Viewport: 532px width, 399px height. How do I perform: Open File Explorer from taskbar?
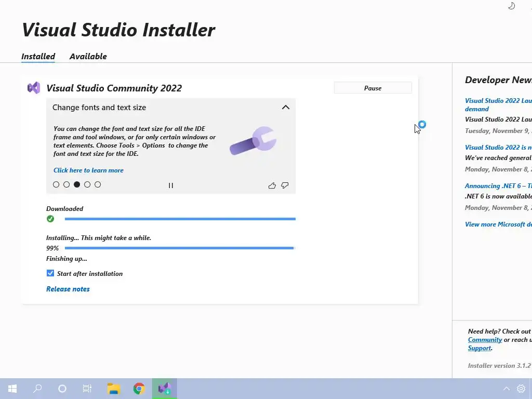(x=114, y=389)
